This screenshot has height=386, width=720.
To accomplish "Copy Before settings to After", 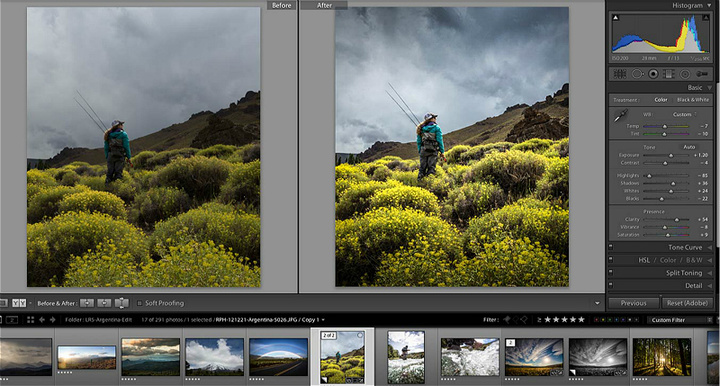I will (87, 303).
